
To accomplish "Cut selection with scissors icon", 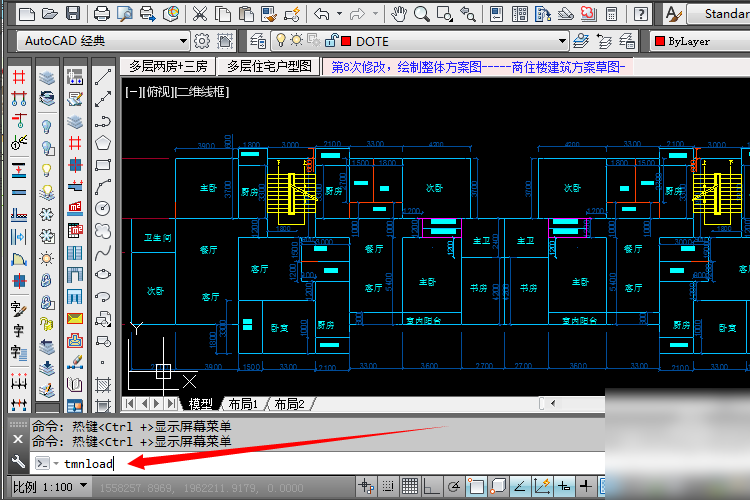I will (x=200, y=14).
